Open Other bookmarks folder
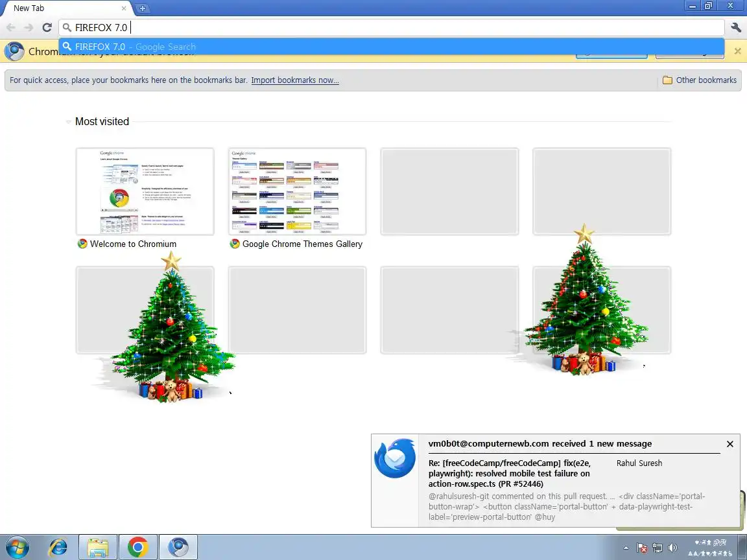This screenshot has height=560, width=747. tap(700, 80)
